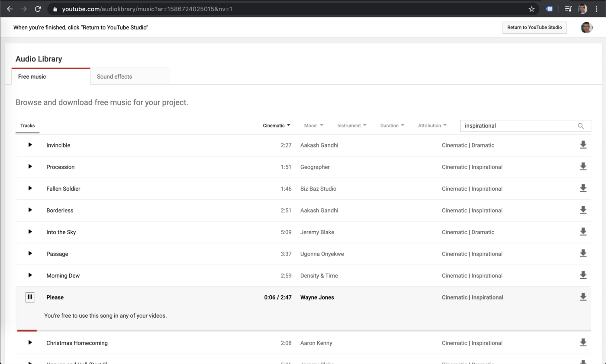The image size is (606, 364).
Task: Open the Aakash Gandhi artist for Borderless
Action: click(x=319, y=211)
